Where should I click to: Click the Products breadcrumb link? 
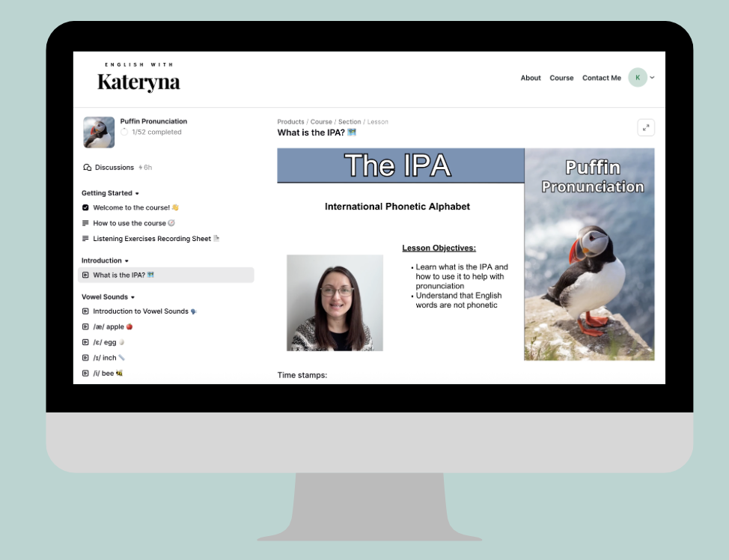290,122
